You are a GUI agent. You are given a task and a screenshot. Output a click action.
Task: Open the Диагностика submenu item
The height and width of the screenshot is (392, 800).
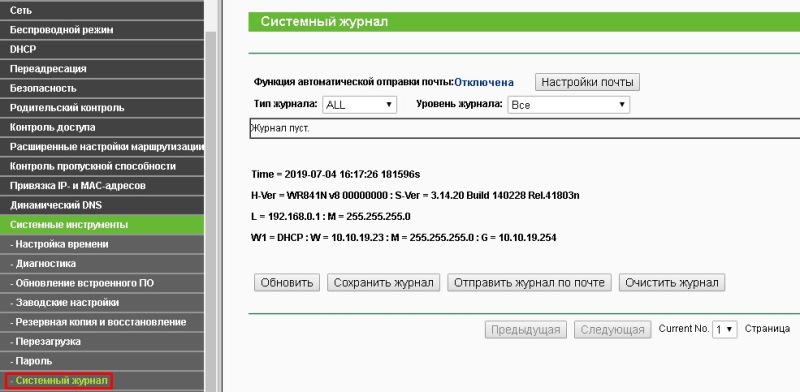click(x=102, y=263)
